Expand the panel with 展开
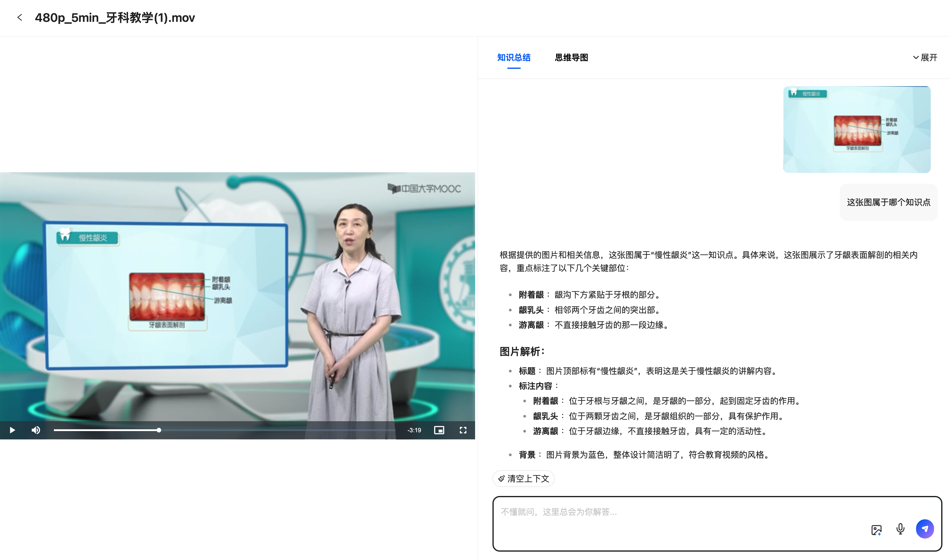Image resolution: width=949 pixels, height=560 pixels. (929, 57)
